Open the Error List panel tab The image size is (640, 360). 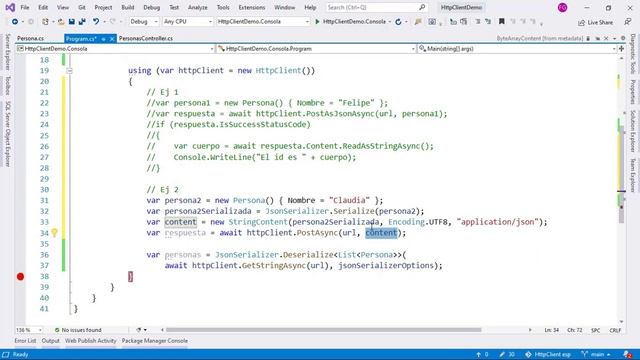coord(25,341)
